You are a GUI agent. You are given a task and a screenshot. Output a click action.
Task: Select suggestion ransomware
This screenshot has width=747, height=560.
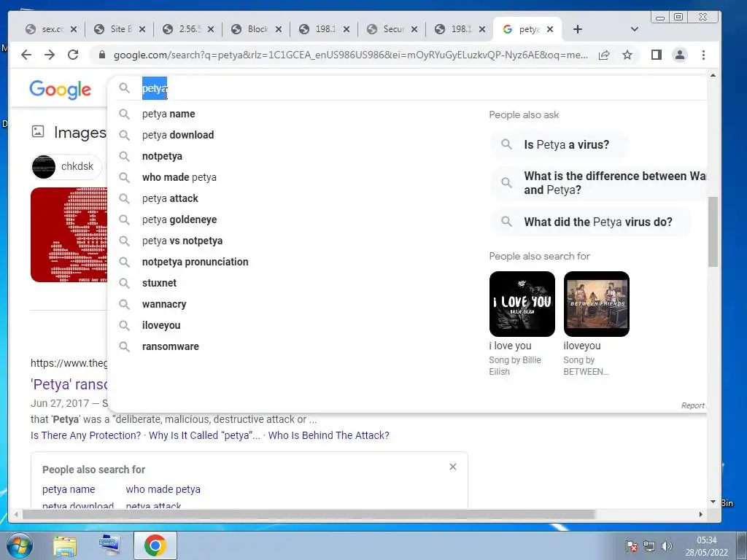tap(170, 346)
